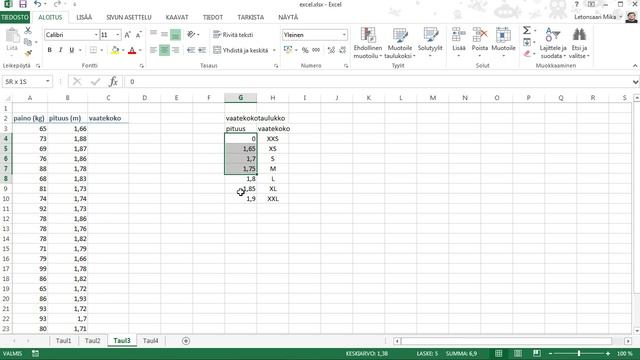Click the insert function fx button
This screenshot has height=360, width=640.
pos(113,82)
